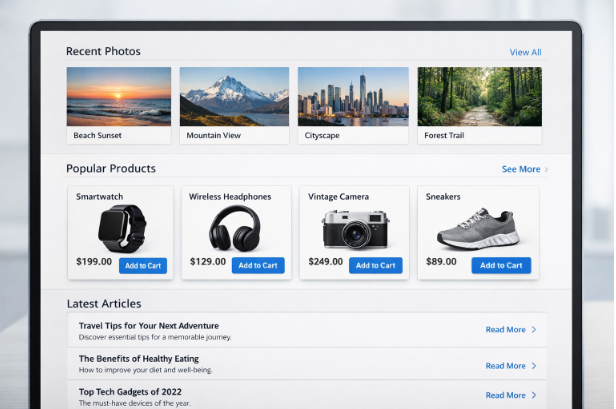Click the Beach Sunset caption
616x409 pixels.
[97, 135]
